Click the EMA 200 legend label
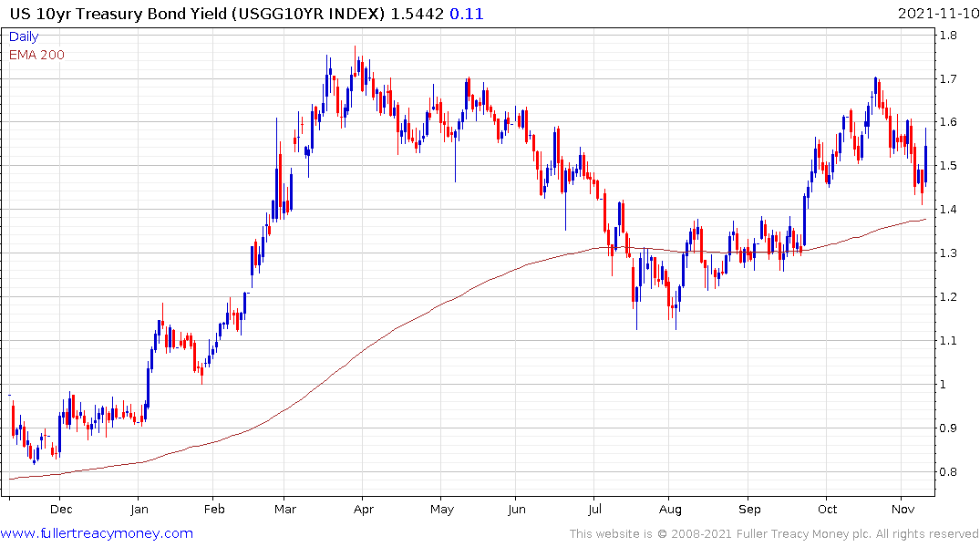The height and width of the screenshot is (547, 980). click(36, 55)
